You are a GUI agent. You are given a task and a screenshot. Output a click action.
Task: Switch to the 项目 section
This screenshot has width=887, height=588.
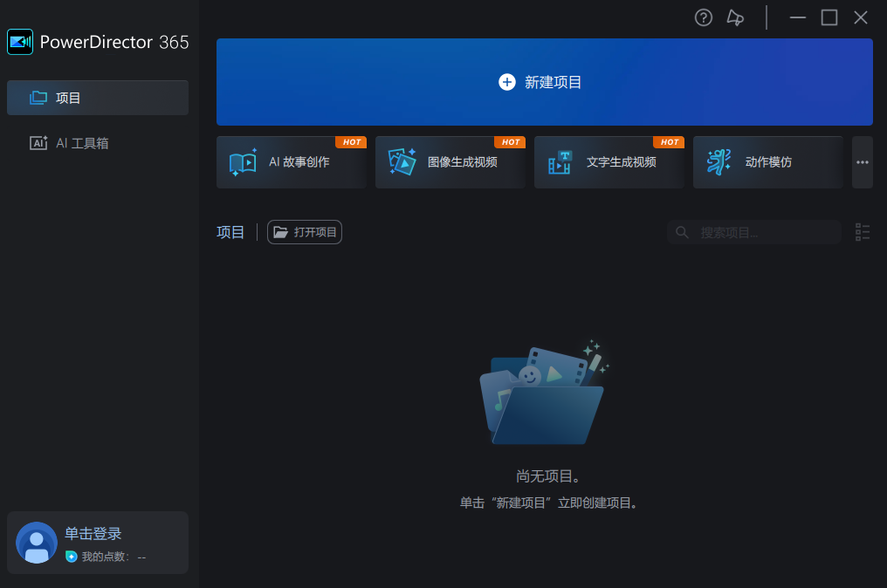[x=97, y=97]
